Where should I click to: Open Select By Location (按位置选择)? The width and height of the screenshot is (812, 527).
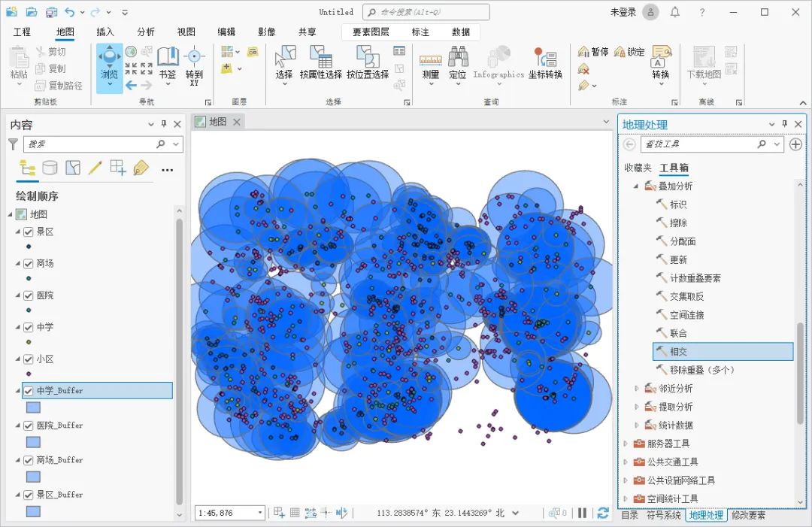pyautogui.click(x=368, y=62)
